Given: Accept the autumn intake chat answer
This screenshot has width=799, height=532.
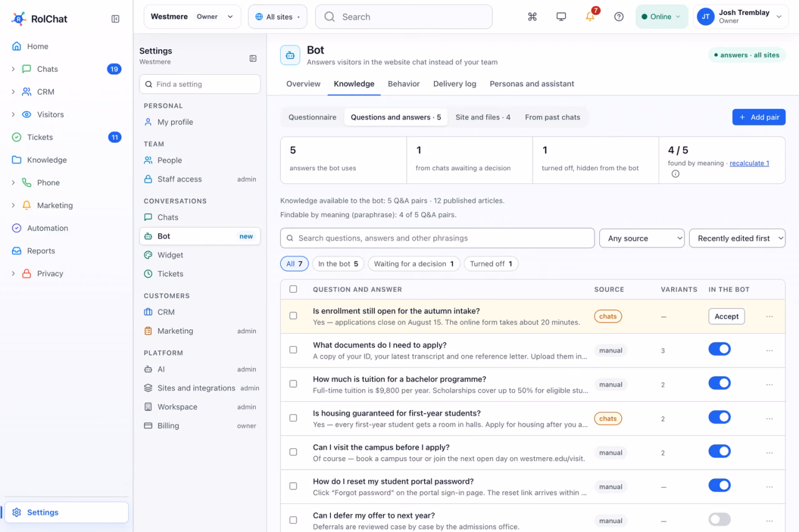Looking at the screenshot, I should pos(727,316).
